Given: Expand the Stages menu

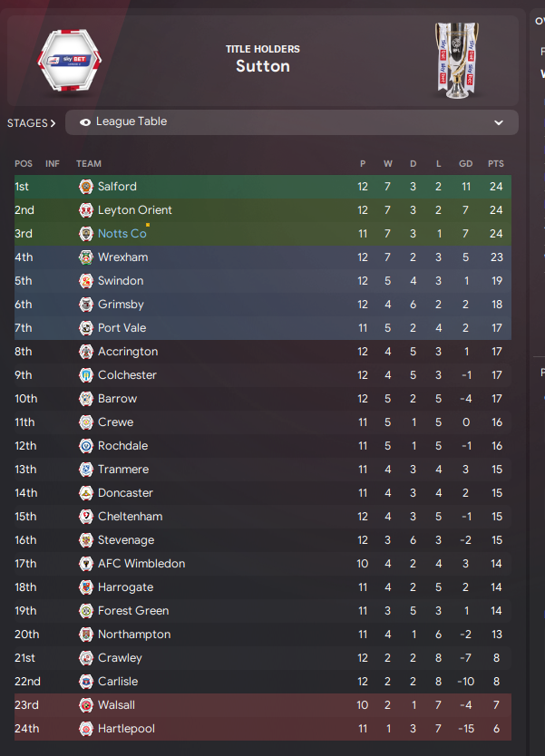Looking at the screenshot, I should (x=31, y=122).
